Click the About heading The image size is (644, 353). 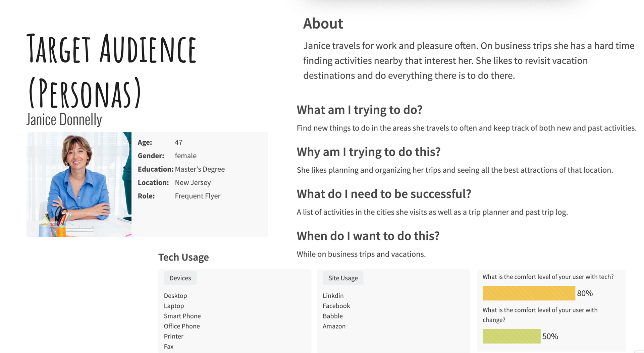(x=323, y=24)
